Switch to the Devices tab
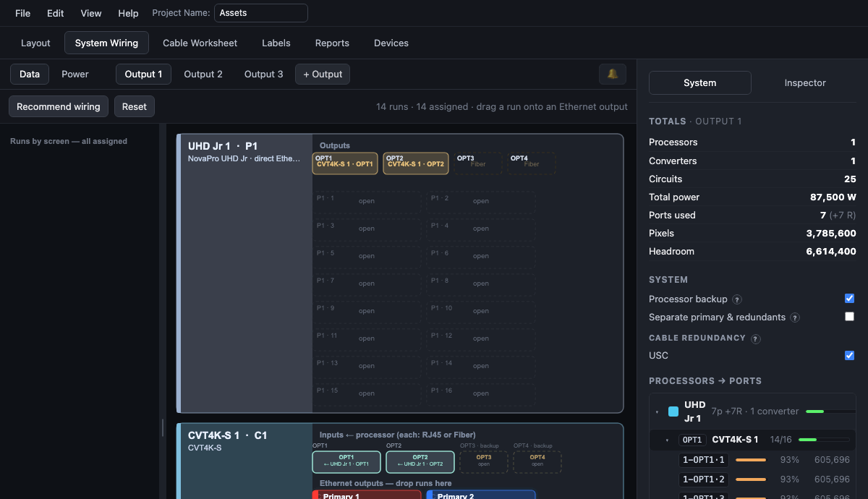 tap(391, 43)
